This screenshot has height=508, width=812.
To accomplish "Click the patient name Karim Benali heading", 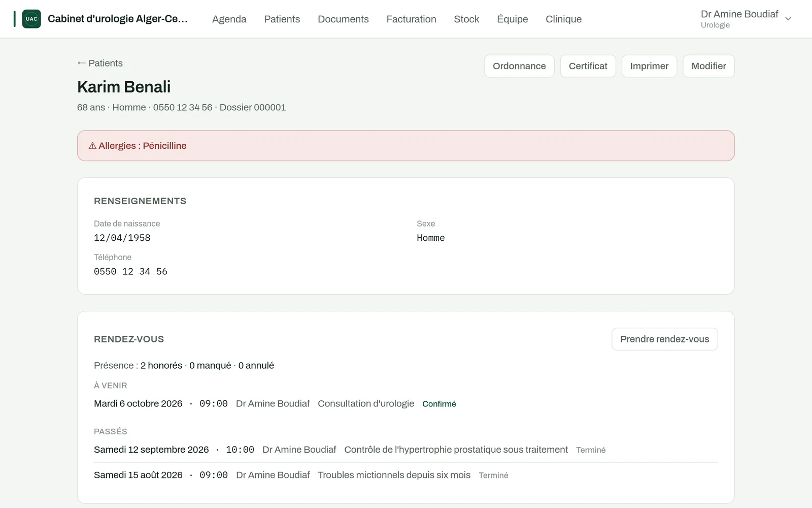I will (124, 87).
